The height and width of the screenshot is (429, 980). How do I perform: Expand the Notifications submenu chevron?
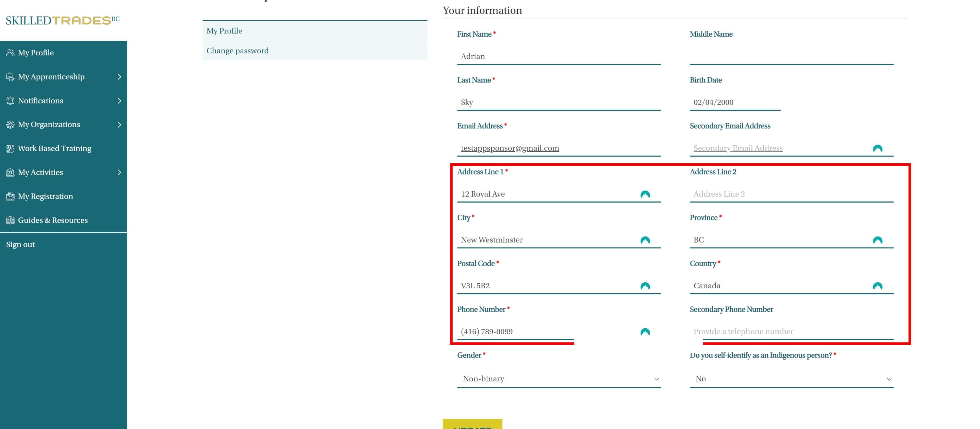coord(120,101)
